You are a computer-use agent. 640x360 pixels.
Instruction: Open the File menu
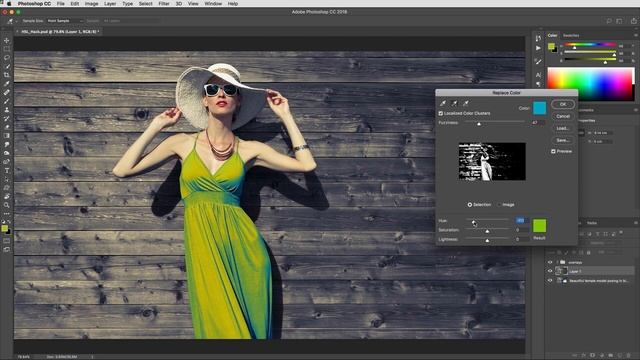pos(60,4)
